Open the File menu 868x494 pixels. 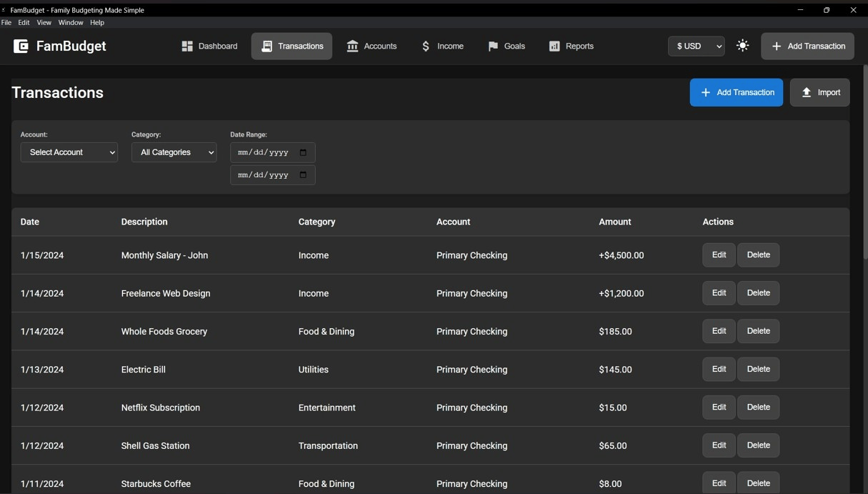pos(6,22)
